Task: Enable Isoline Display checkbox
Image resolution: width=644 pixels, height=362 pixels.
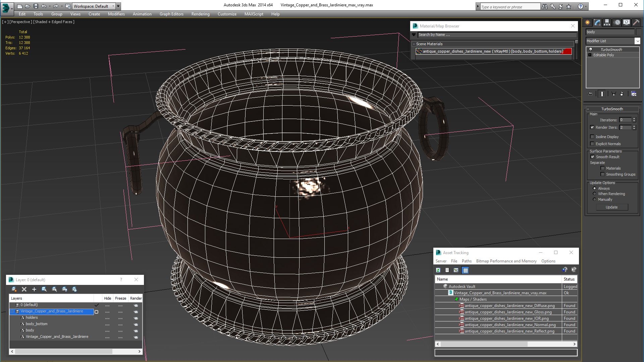Action: pos(592,137)
